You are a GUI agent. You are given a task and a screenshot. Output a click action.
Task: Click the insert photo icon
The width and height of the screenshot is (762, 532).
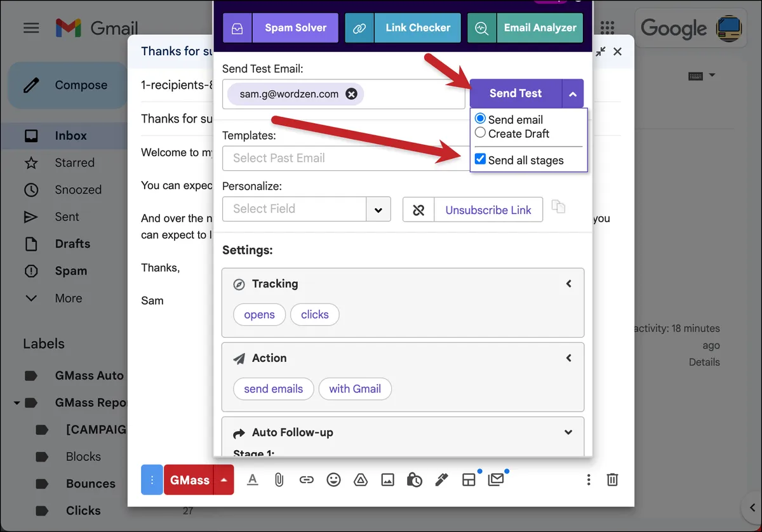(388, 480)
